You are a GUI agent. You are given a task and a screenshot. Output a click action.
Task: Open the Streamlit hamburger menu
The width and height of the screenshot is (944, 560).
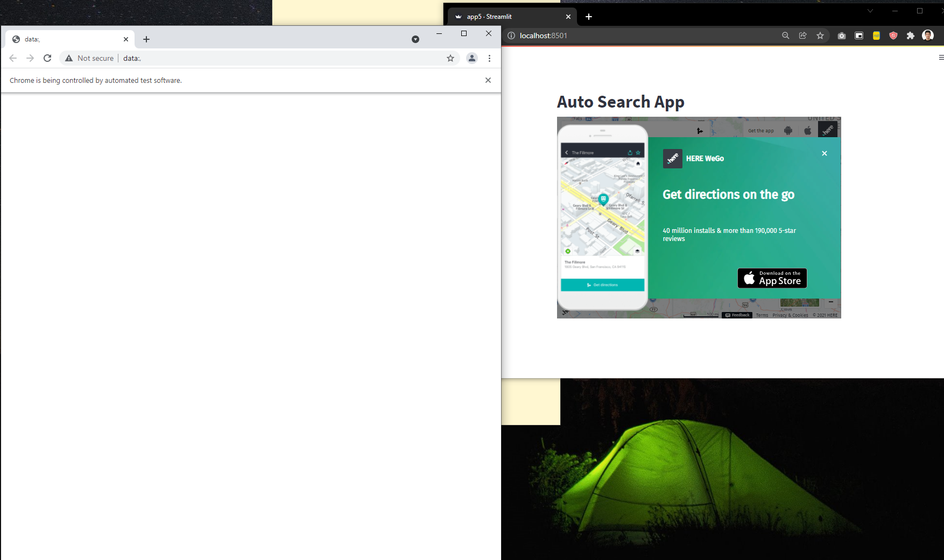tap(941, 58)
